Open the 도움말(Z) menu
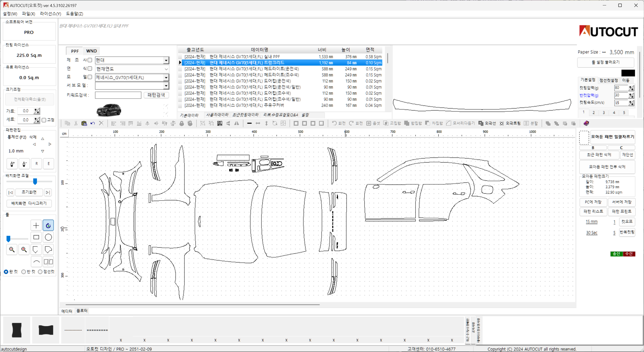Viewport: 644px width, 352px height. [x=75, y=14]
